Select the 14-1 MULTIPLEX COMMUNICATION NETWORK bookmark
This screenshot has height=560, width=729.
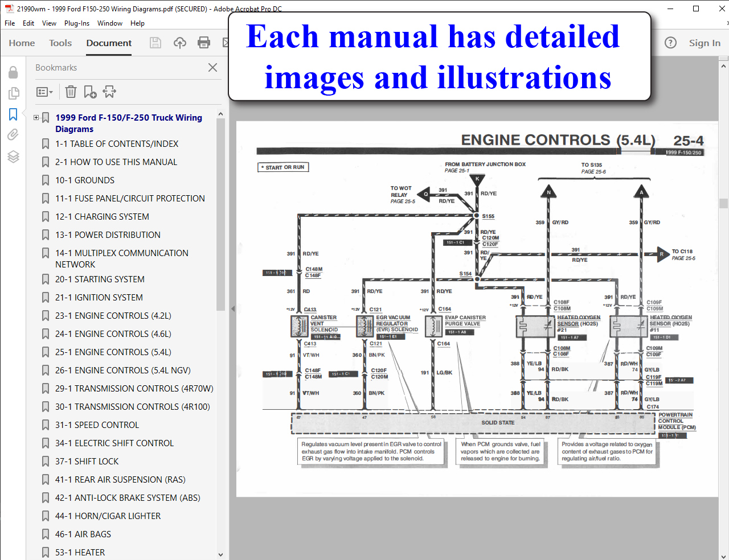(x=121, y=258)
